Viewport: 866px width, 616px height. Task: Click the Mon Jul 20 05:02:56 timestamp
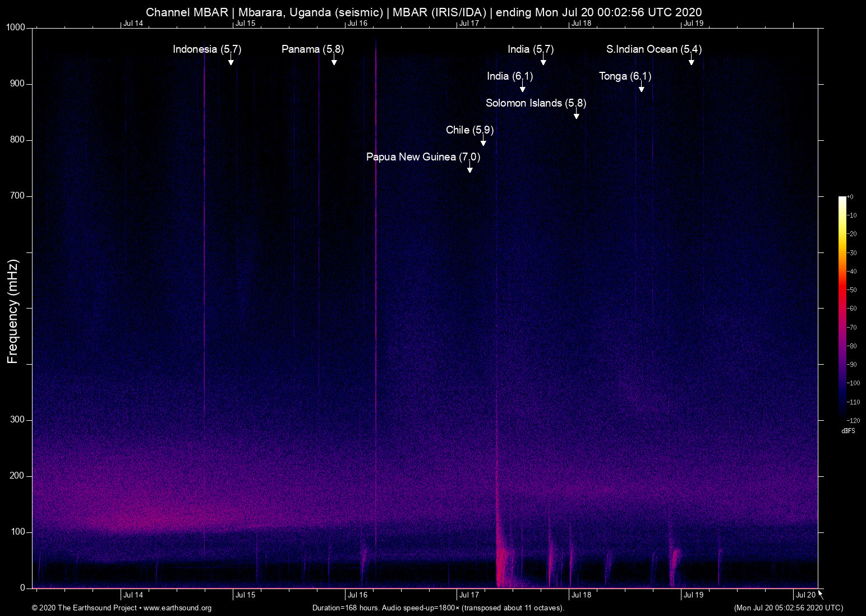pos(789,608)
